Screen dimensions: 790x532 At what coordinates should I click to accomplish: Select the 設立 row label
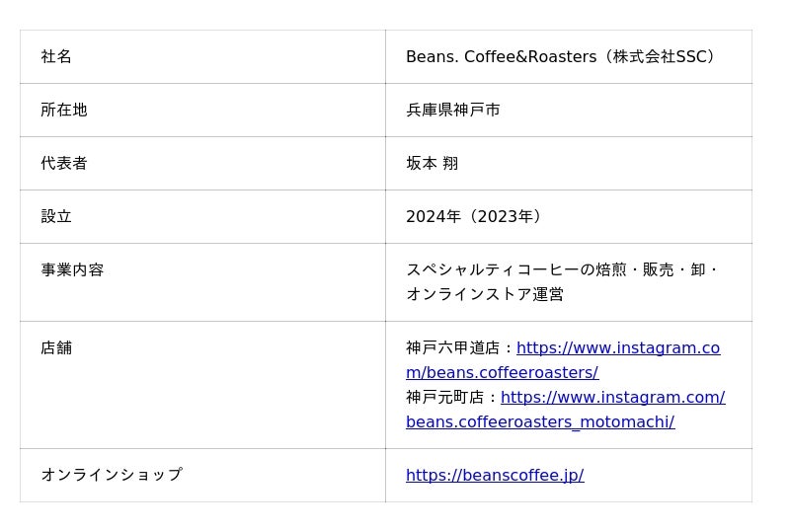(56, 216)
